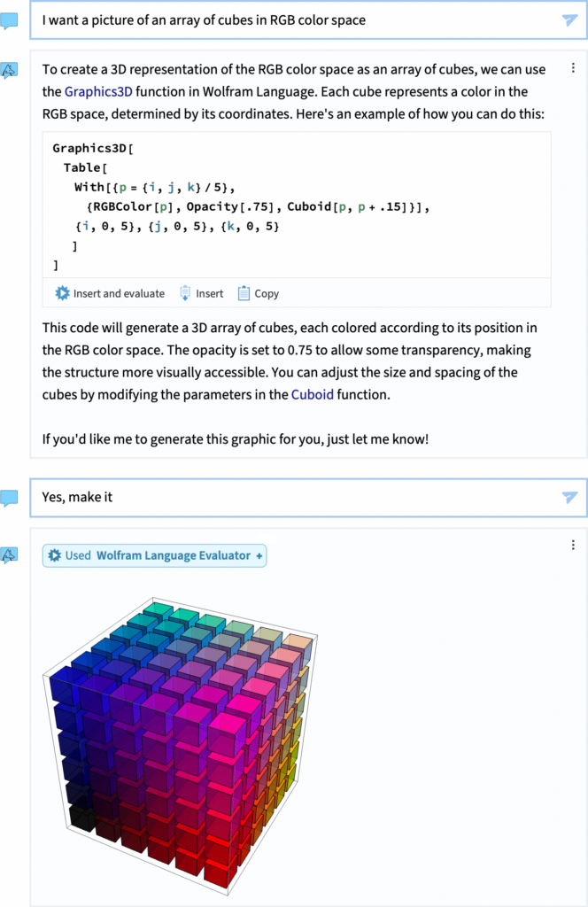The width and height of the screenshot is (588, 907).
Task: Copy the Graphics3D code snippet
Action: coord(258,293)
